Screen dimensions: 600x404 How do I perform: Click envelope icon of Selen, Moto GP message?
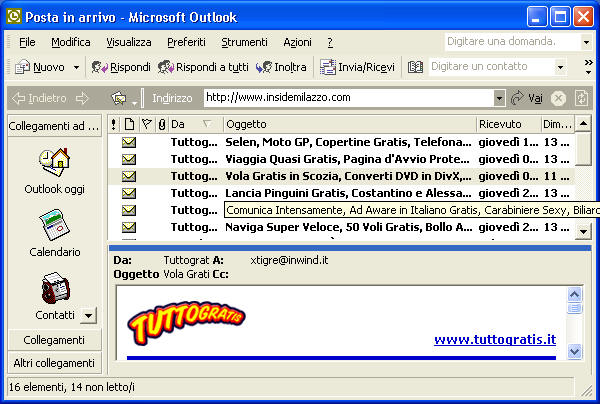129,142
